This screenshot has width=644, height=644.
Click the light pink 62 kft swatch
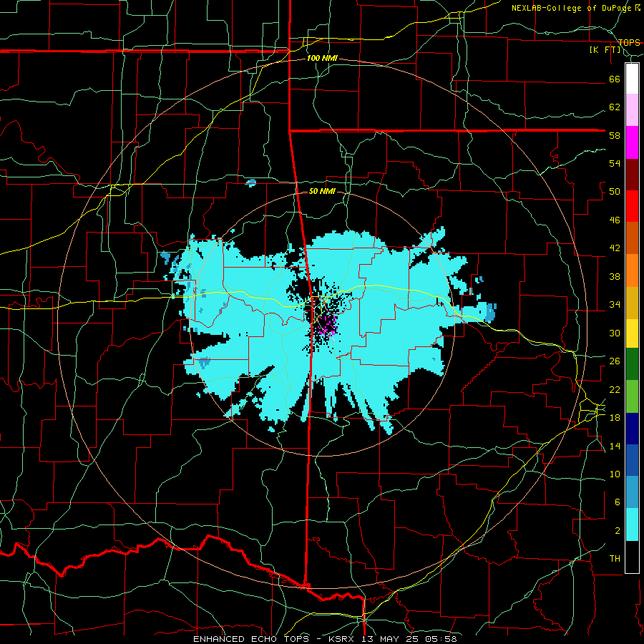(x=632, y=110)
